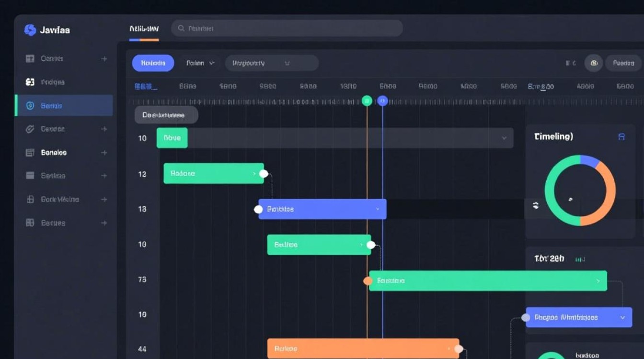
Task: Click the swap arrows icon left of the donut chart
Action: point(536,205)
